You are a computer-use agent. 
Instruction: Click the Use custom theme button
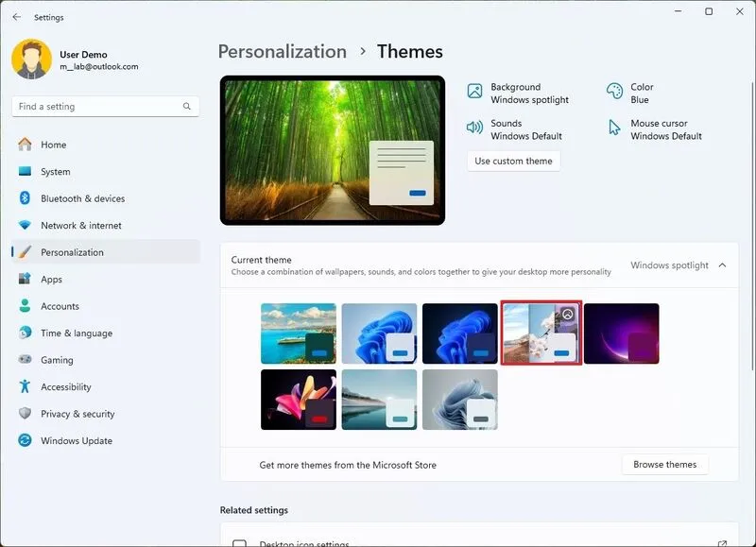pos(513,161)
